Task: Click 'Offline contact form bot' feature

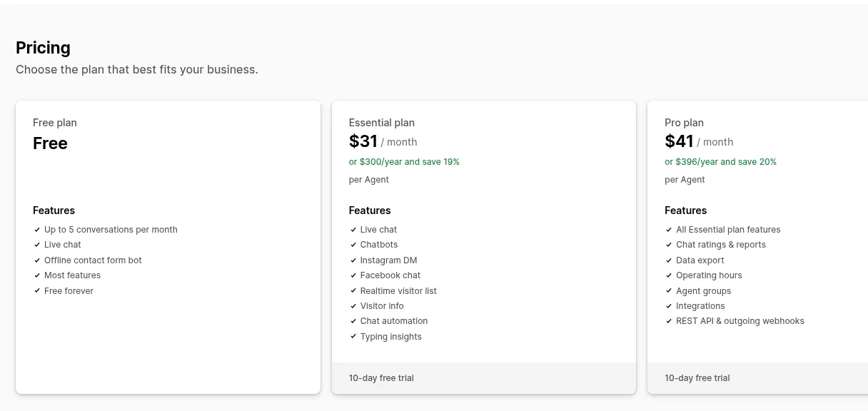Action: [x=93, y=260]
